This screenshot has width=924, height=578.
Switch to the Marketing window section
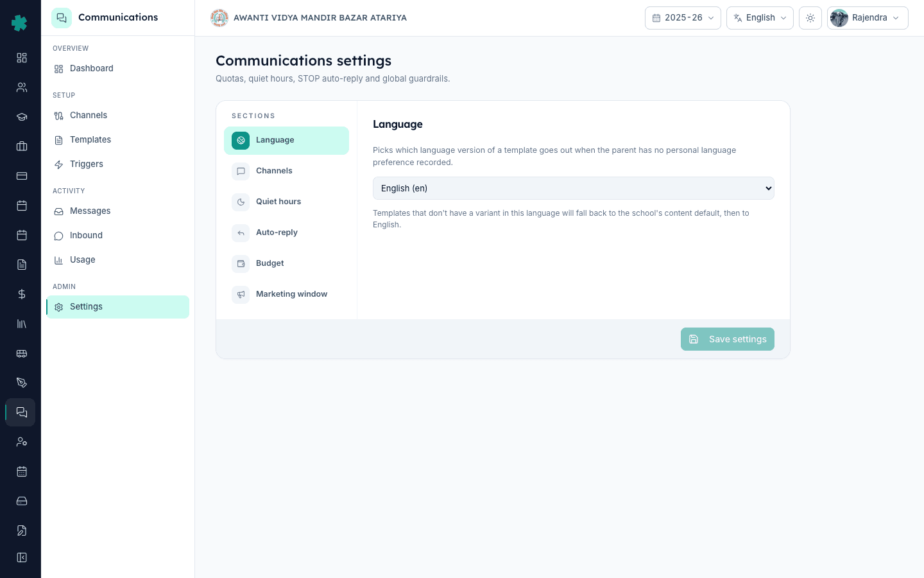click(x=286, y=295)
